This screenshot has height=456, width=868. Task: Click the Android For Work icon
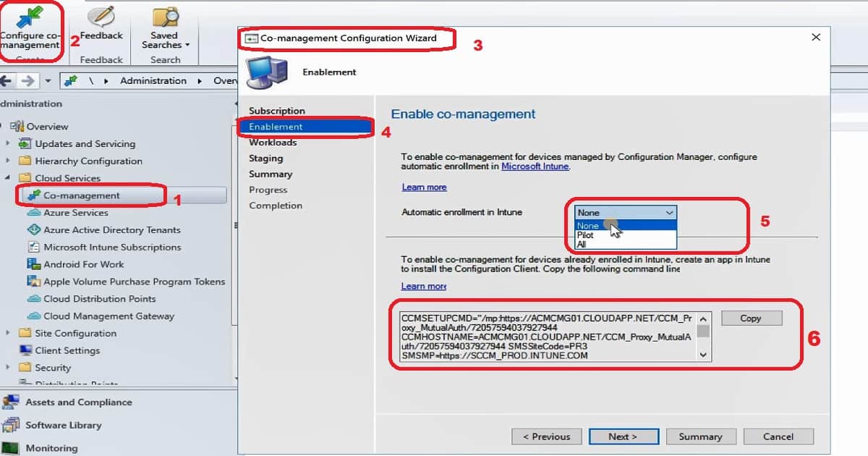click(x=33, y=264)
